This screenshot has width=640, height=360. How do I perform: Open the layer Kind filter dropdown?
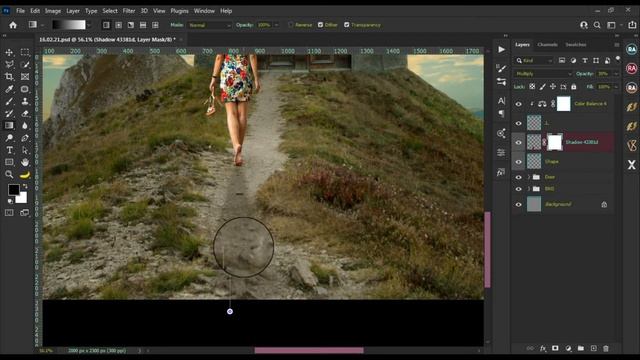[534, 60]
